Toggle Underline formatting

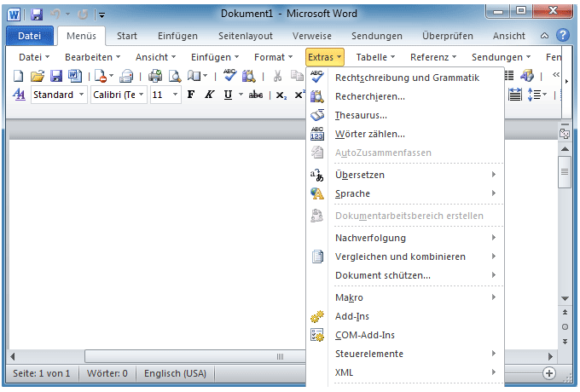point(229,95)
